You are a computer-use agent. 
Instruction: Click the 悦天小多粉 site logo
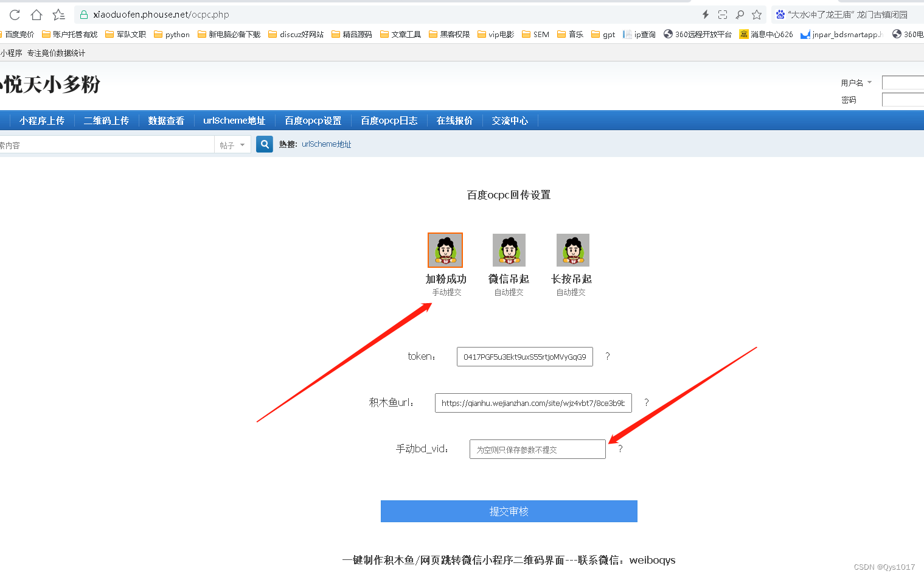(x=50, y=84)
